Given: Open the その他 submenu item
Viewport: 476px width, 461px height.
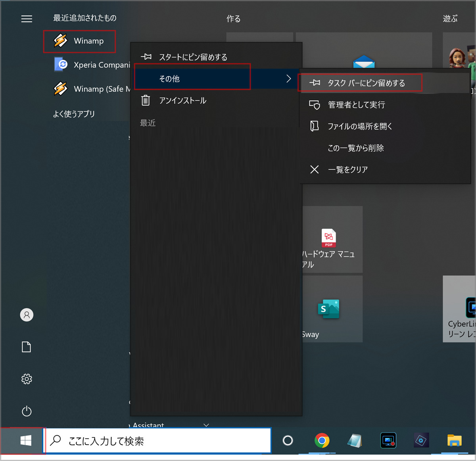Looking at the screenshot, I should coord(216,79).
